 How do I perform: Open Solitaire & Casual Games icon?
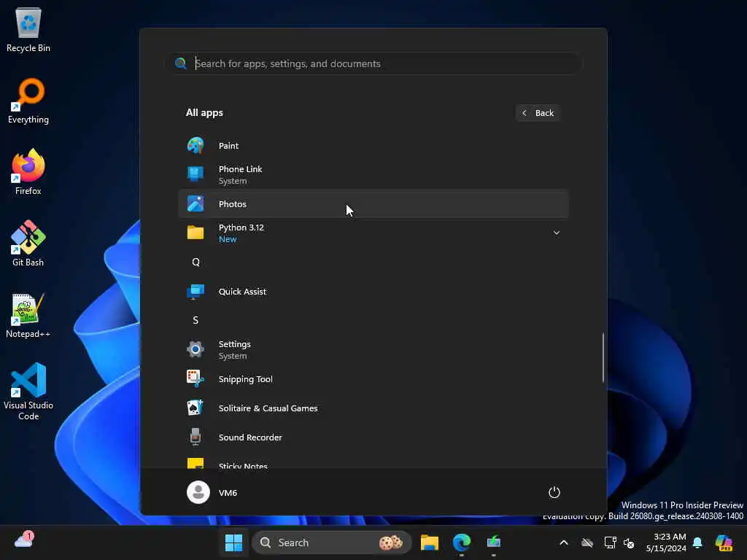pyautogui.click(x=196, y=408)
